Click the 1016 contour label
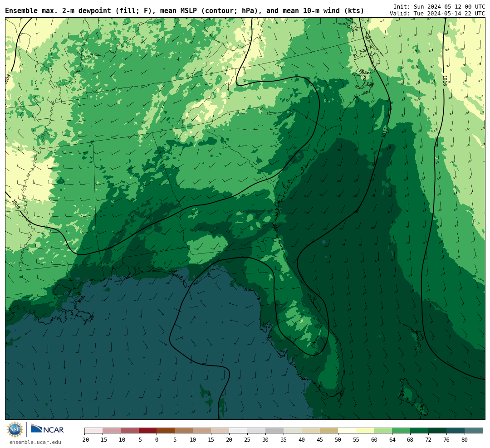This screenshot has height=448, width=490. pyautogui.click(x=445, y=81)
